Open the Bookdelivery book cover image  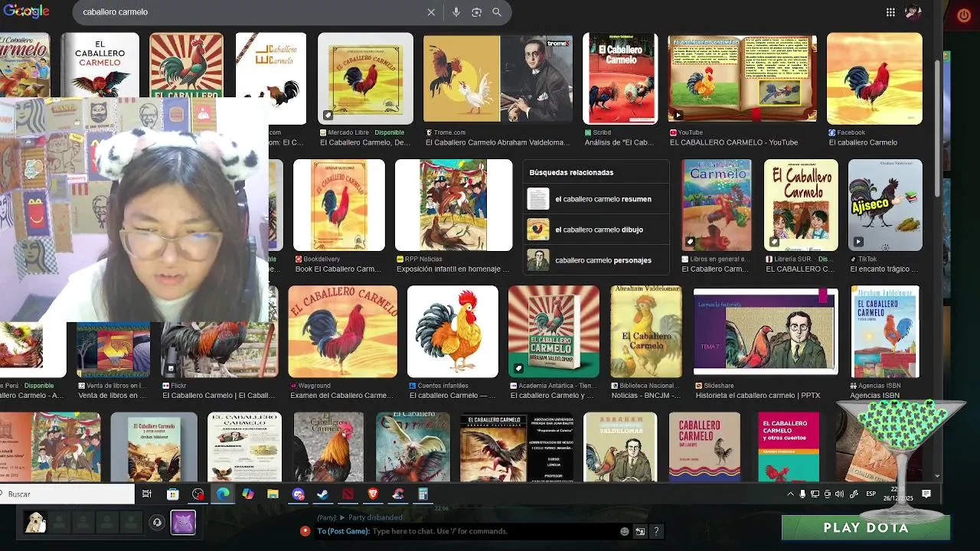pyautogui.click(x=339, y=205)
